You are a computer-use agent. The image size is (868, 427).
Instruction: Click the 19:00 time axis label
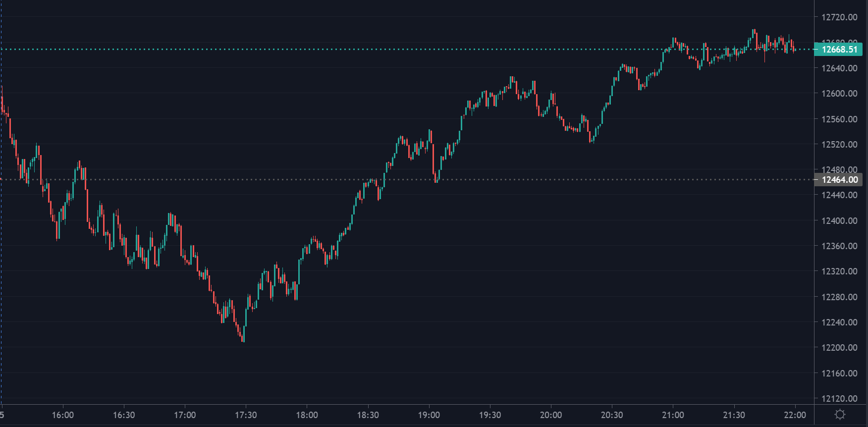tap(429, 415)
